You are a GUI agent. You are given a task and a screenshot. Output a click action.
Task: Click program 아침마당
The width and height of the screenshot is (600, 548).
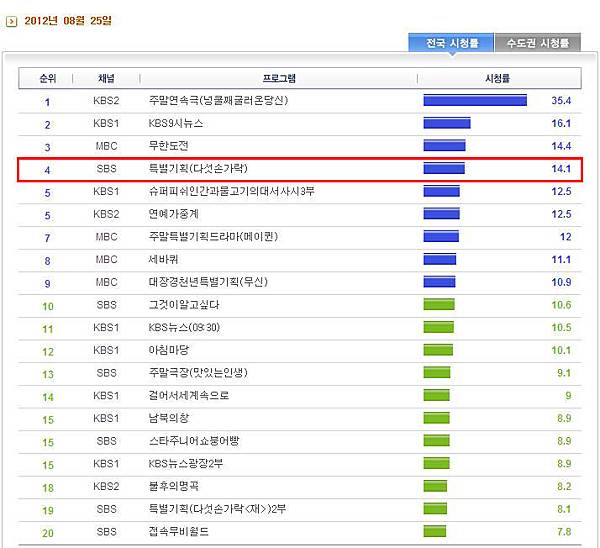(x=168, y=350)
